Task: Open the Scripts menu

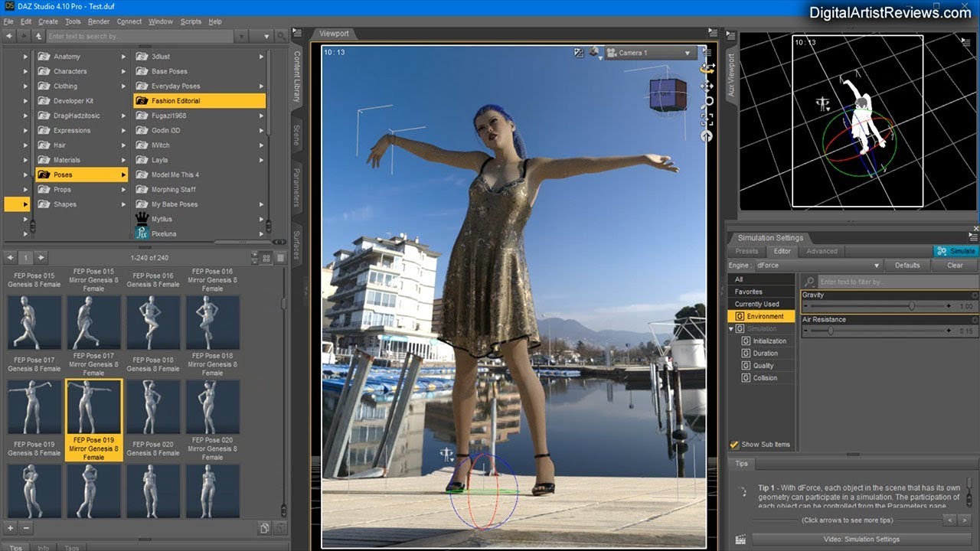Action: [x=191, y=21]
